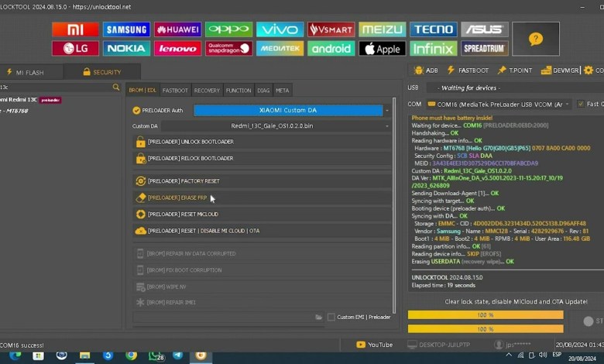Select the Xiaomi MI brand logo
The width and height of the screenshot is (604, 364).
[x=75, y=29]
